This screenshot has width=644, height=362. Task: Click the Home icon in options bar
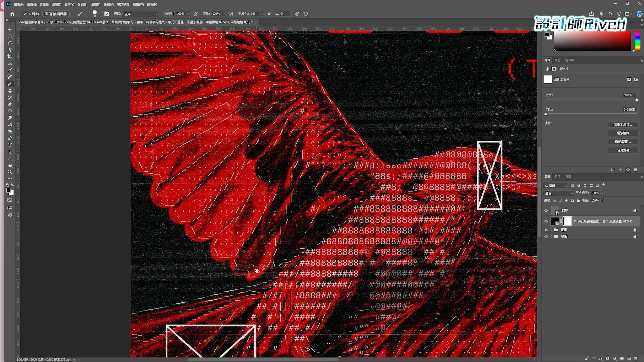click(x=12, y=14)
